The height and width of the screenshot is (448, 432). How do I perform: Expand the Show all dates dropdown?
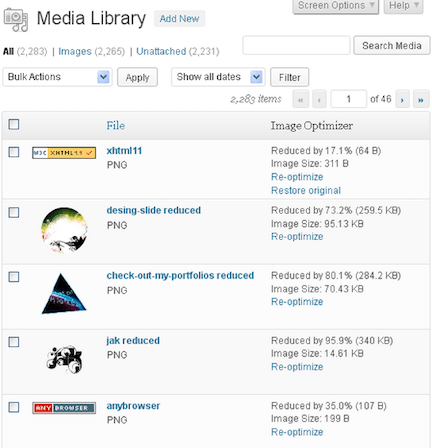218,77
